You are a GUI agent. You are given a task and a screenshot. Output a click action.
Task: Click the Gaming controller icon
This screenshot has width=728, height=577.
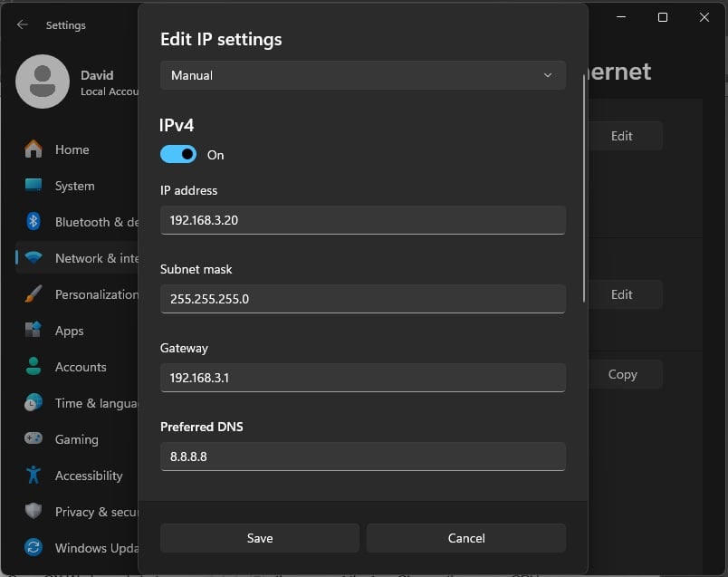(34, 438)
